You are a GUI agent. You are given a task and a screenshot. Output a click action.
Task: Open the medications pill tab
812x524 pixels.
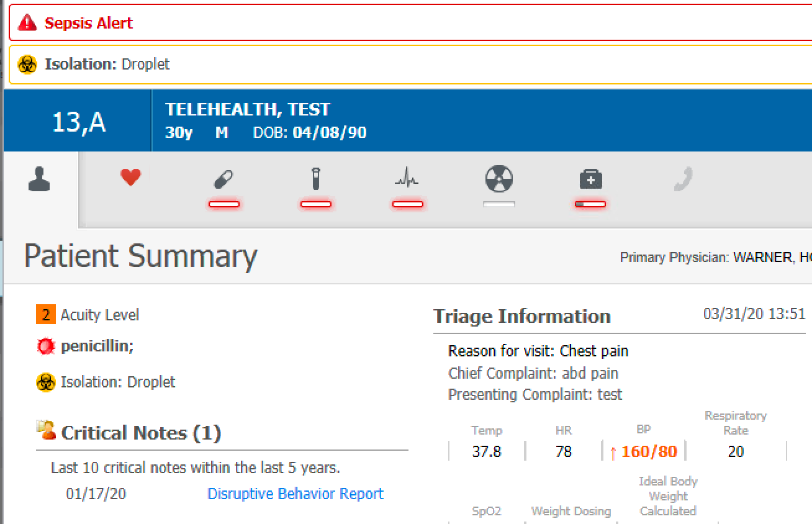[x=223, y=180]
